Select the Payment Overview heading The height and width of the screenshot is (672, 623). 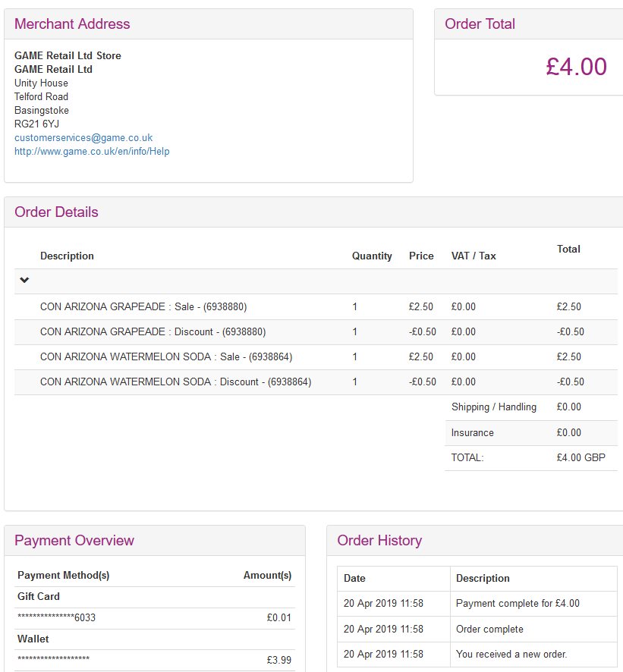click(x=74, y=541)
